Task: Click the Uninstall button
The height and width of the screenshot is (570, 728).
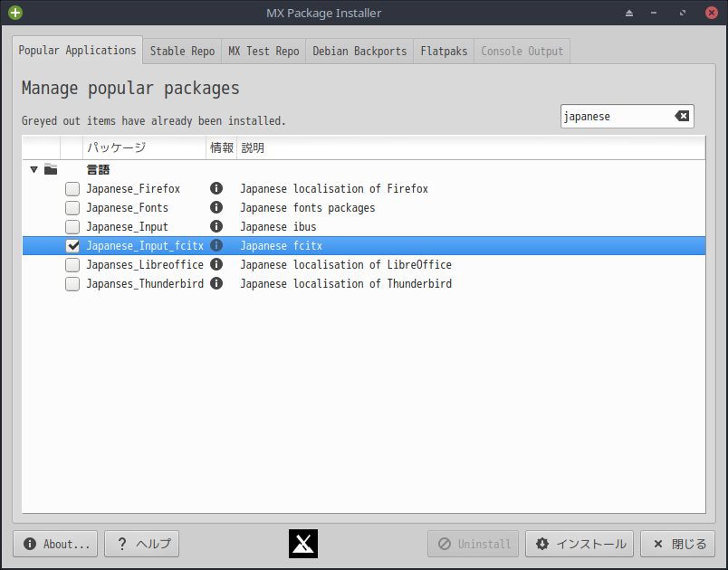Action: pos(473,544)
